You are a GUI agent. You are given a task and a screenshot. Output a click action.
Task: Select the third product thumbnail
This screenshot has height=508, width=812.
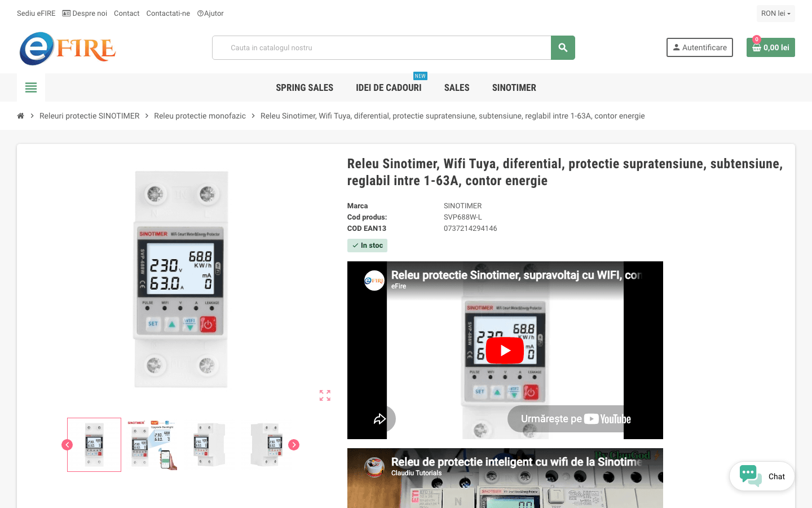coord(209,445)
